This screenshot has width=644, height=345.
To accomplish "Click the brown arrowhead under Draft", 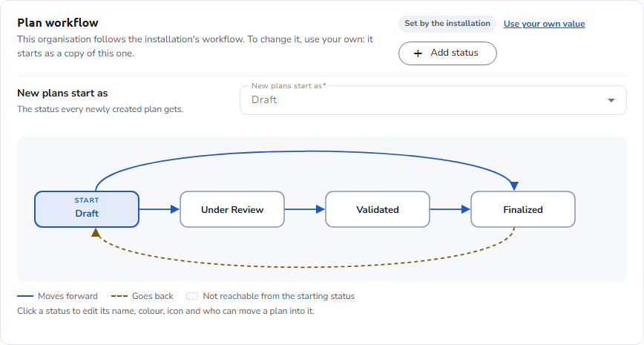I will [96, 232].
